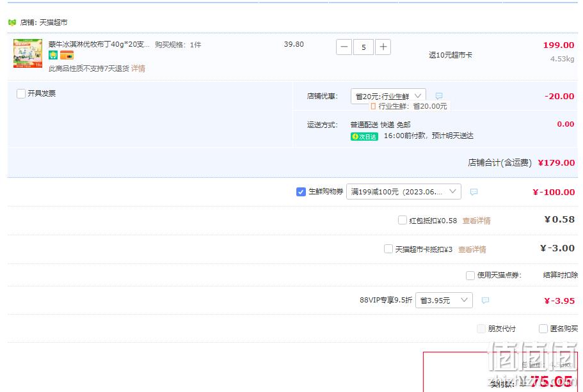This screenshot has width=583, height=392.
Task: Click the 次日达 next-day delivery badge
Action: tap(364, 136)
